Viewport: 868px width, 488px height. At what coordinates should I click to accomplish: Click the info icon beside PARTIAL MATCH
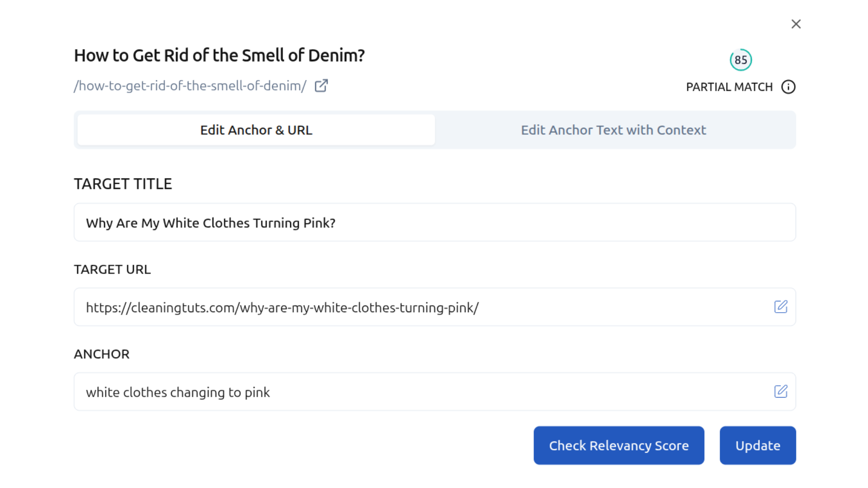point(788,87)
